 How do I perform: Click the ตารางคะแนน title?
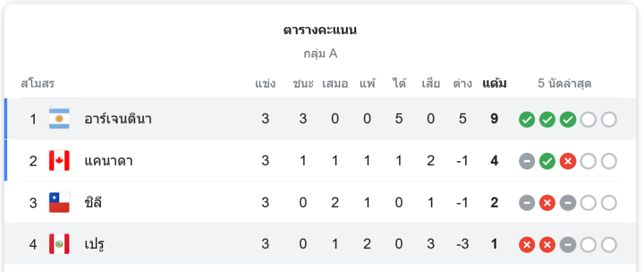[x=320, y=30]
